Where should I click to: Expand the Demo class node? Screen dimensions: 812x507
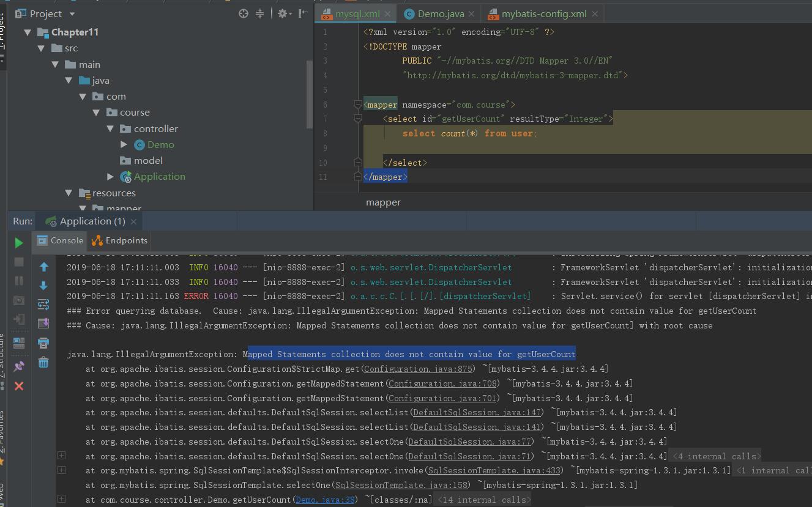(x=124, y=144)
